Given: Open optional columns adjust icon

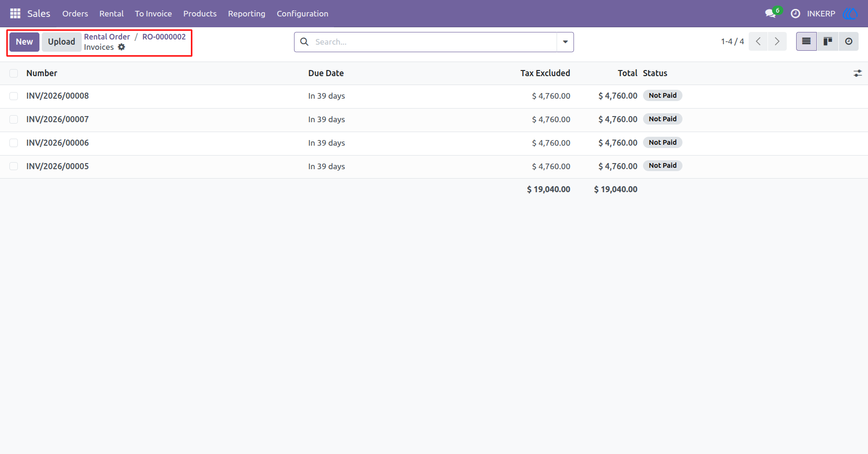Looking at the screenshot, I should click(x=858, y=73).
